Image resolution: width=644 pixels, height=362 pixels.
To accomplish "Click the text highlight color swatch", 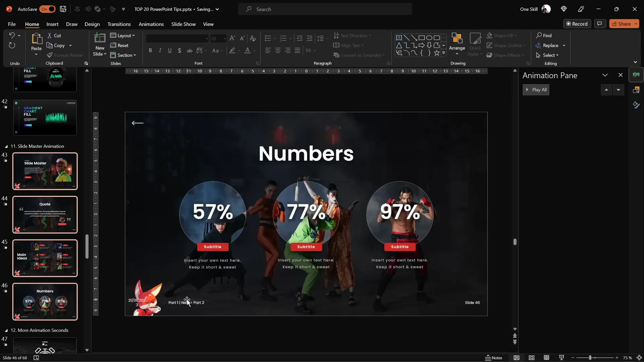I will [x=232, y=51].
